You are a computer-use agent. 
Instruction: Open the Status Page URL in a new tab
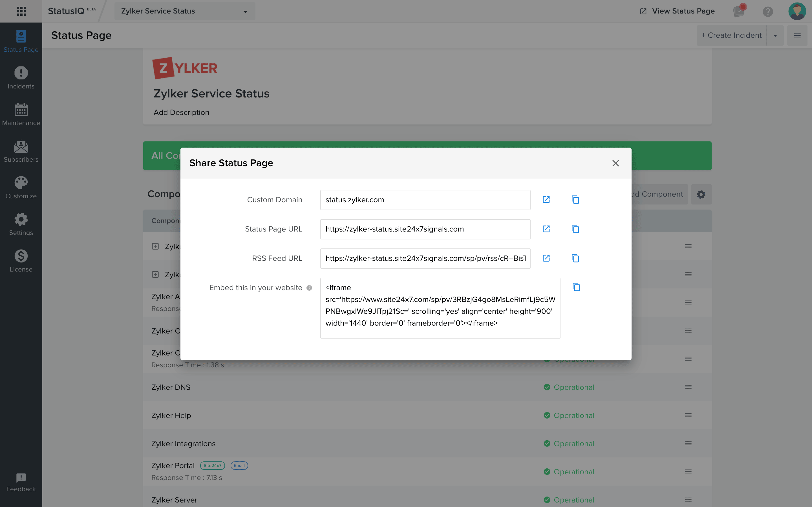tap(546, 229)
